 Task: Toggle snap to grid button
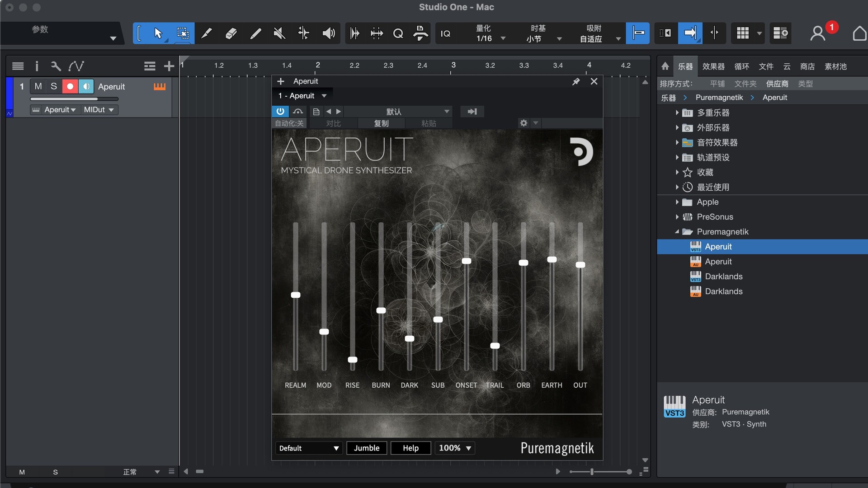(638, 33)
